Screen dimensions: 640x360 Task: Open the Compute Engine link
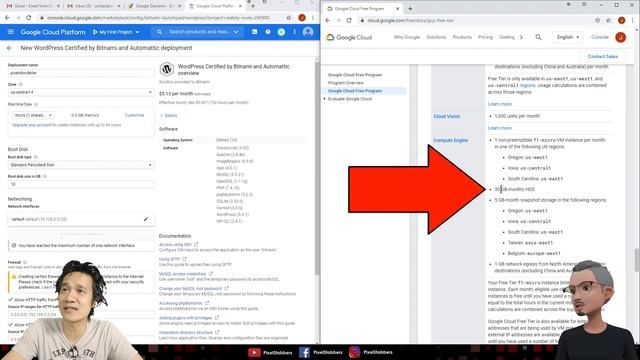[x=451, y=140]
